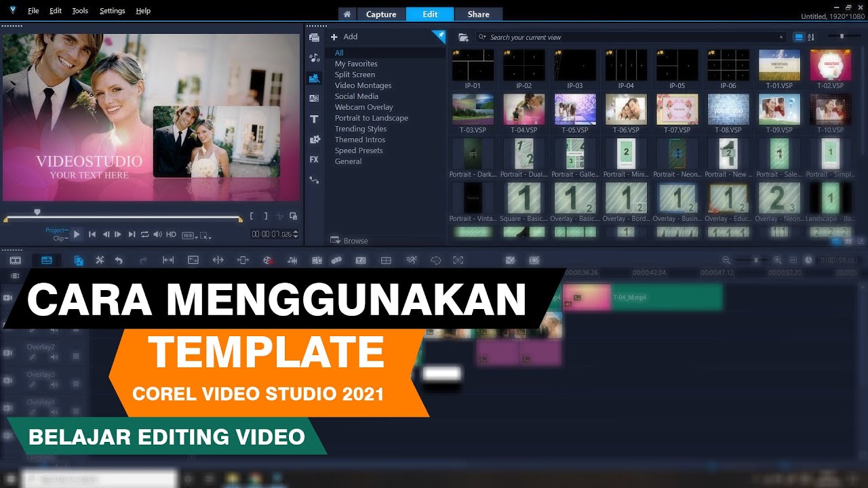Viewport: 868px width, 488px height.
Task: Open the Sound Mixer icon
Action: (292, 260)
